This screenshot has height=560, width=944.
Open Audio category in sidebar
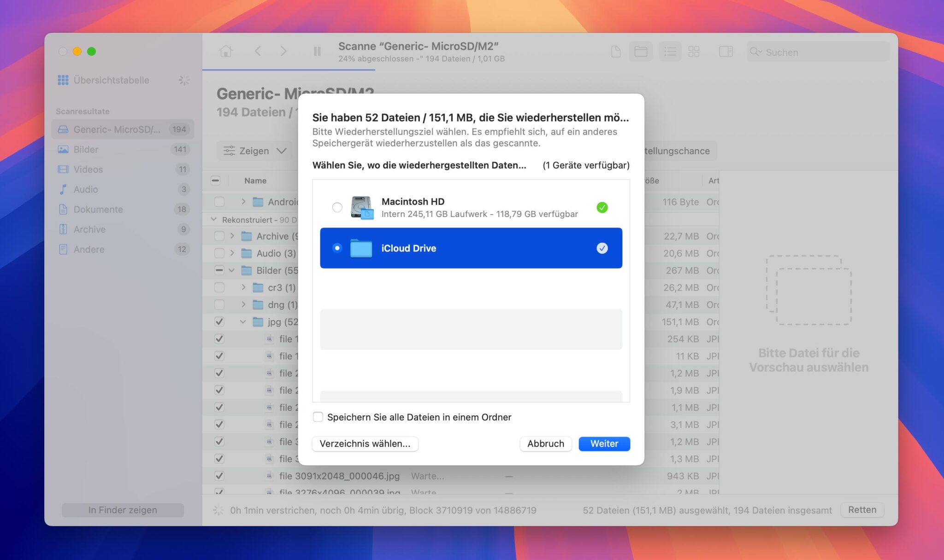(x=123, y=189)
